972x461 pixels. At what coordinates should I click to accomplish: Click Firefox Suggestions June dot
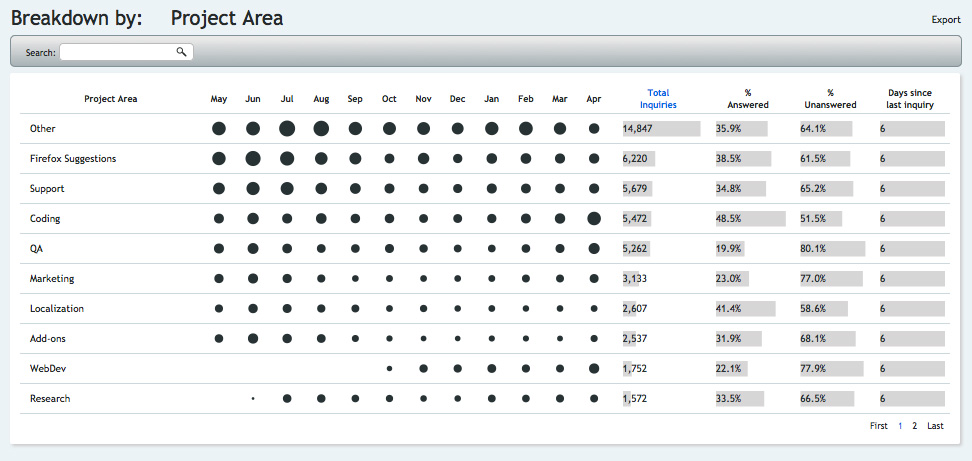click(253, 158)
